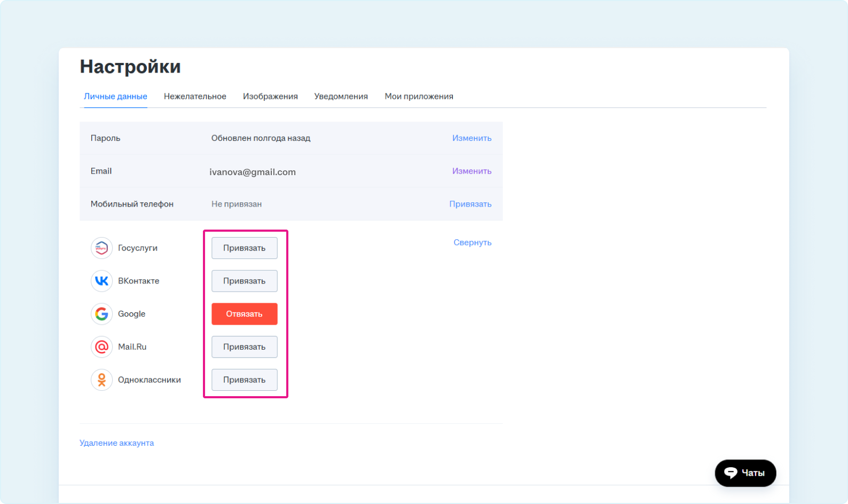The width and height of the screenshot is (848, 504).
Task: Open the Изображения tab
Action: pyautogui.click(x=270, y=96)
